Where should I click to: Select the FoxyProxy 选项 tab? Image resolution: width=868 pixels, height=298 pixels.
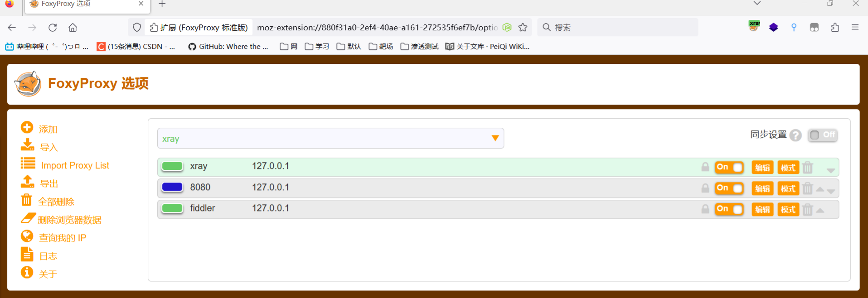[87, 5]
